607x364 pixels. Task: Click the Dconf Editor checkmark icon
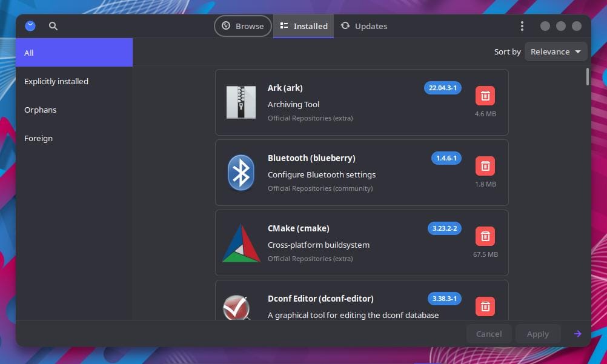pos(236,308)
